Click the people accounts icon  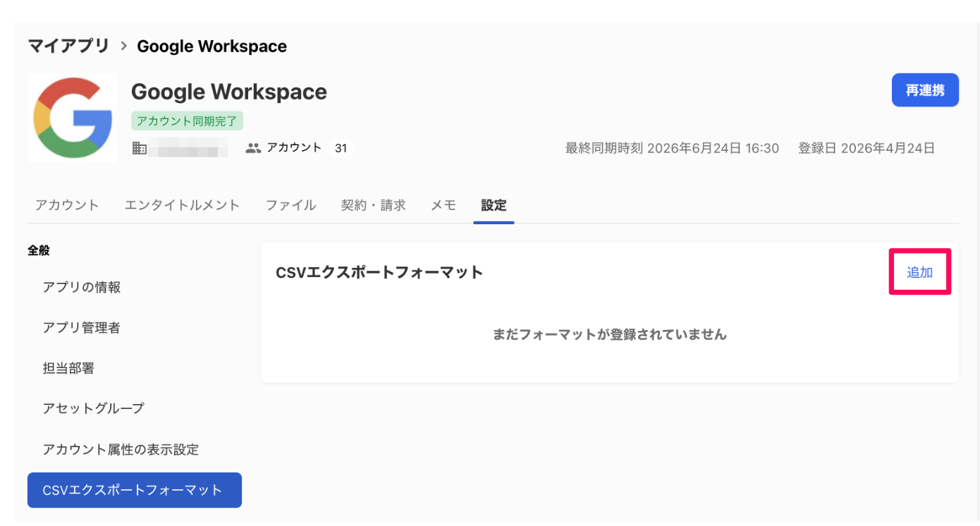pos(253,148)
